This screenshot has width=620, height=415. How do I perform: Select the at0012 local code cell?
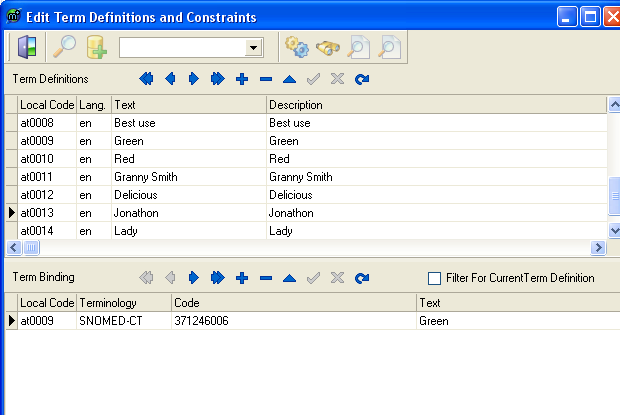tap(47, 195)
